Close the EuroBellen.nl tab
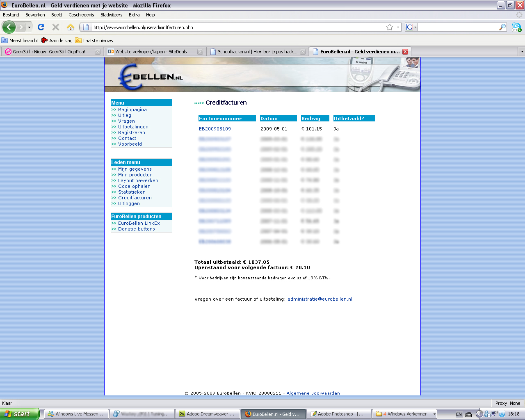This screenshot has width=525, height=420. coord(405,52)
